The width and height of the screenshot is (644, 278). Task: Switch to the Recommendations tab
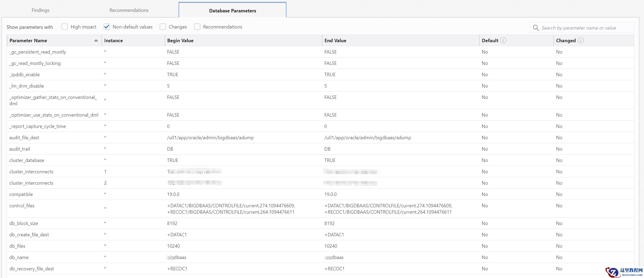coord(129,10)
